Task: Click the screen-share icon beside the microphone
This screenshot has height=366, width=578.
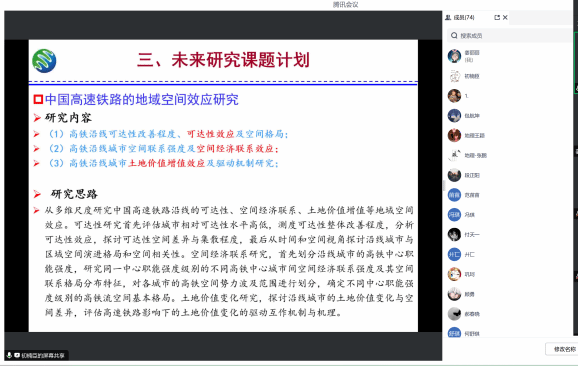Action: (17, 355)
